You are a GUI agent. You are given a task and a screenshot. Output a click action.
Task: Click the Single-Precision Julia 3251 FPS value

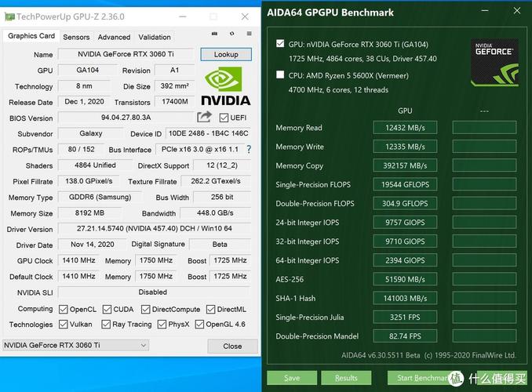point(405,318)
